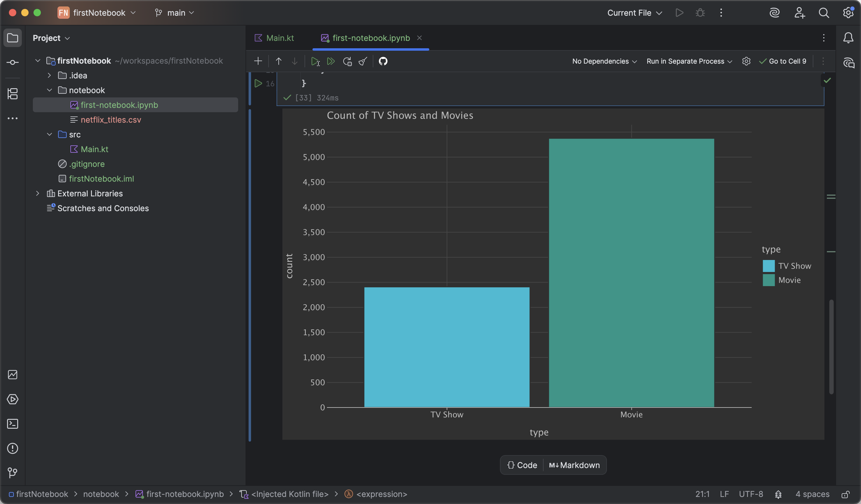Click inspection checkmark widget in editor
861x504 pixels.
[x=827, y=80]
